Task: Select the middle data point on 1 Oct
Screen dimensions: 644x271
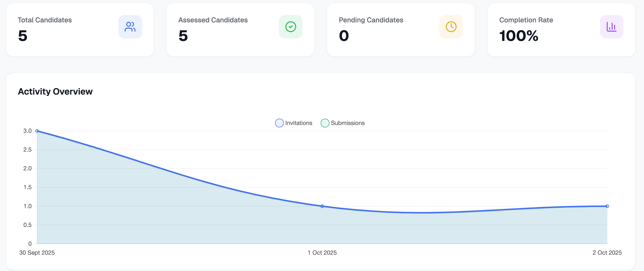Action: click(x=322, y=206)
